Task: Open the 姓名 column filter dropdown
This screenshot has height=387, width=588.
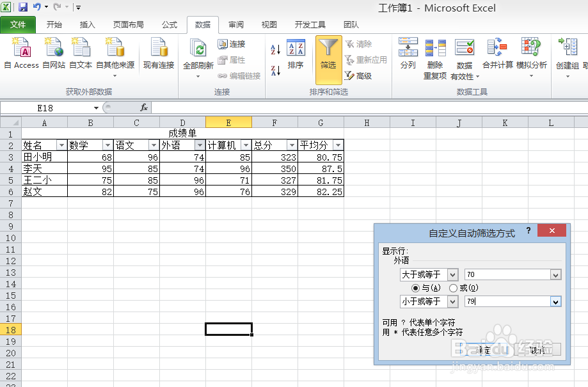Action: (61, 145)
